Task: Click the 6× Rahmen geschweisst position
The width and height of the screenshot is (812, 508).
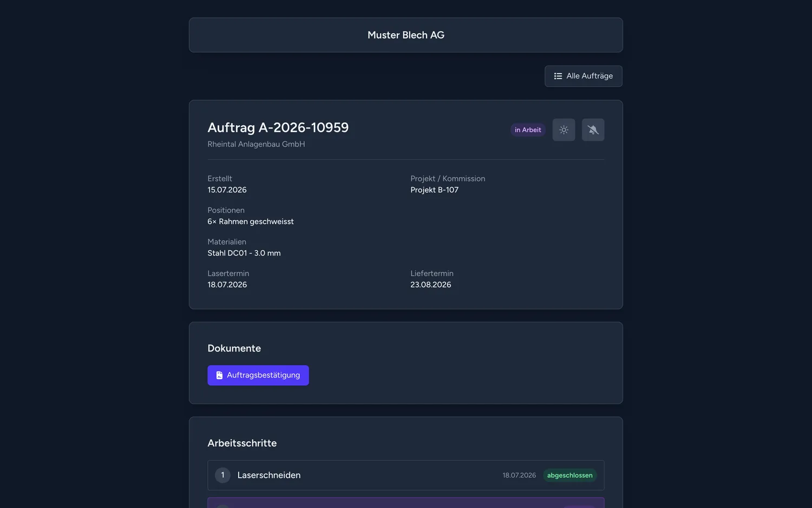Action: pyautogui.click(x=250, y=222)
